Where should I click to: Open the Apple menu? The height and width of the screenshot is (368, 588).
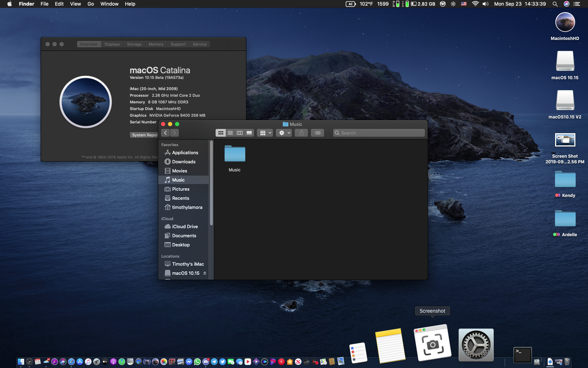click(x=9, y=4)
